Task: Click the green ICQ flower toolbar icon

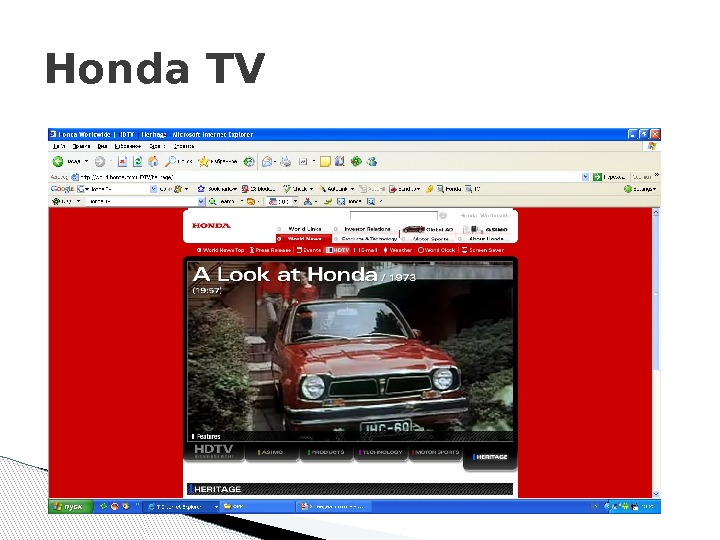Action: pos(356,161)
